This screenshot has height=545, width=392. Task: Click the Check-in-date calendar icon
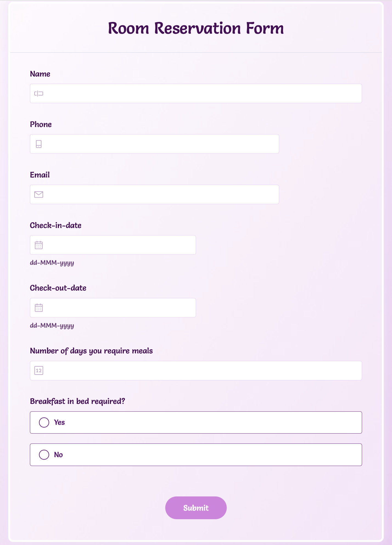(39, 245)
